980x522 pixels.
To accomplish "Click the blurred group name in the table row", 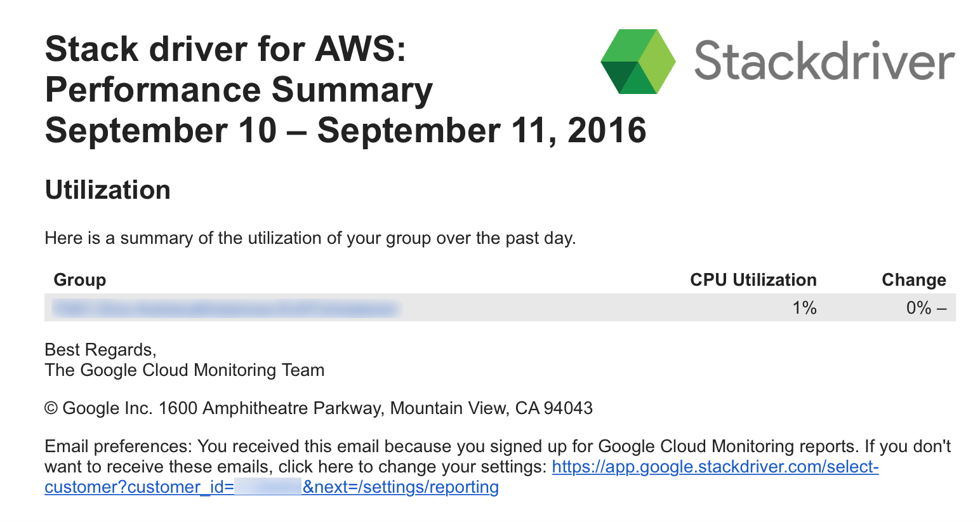I will click(225, 309).
